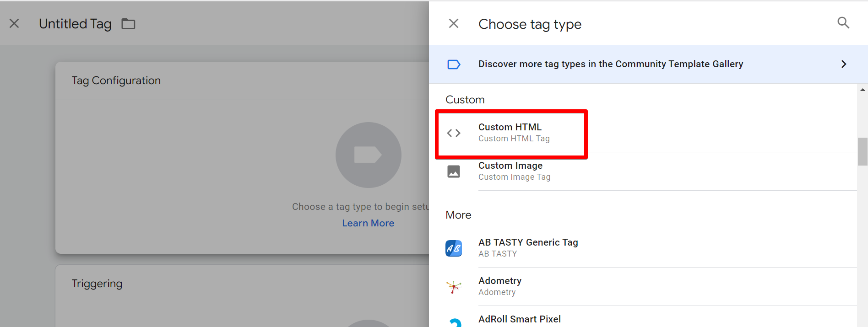Image resolution: width=868 pixels, height=327 pixels.
Task: Close the Choose tag type panel
Action: pyautogui.click(x=454, y=23)
